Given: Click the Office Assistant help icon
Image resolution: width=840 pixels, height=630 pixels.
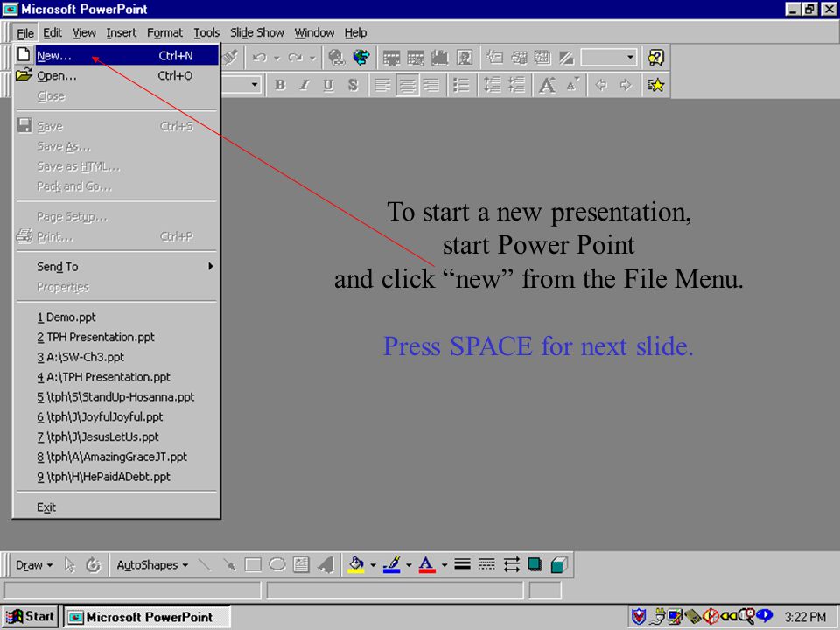Looking at the screenshot, I should coord(655,58).
